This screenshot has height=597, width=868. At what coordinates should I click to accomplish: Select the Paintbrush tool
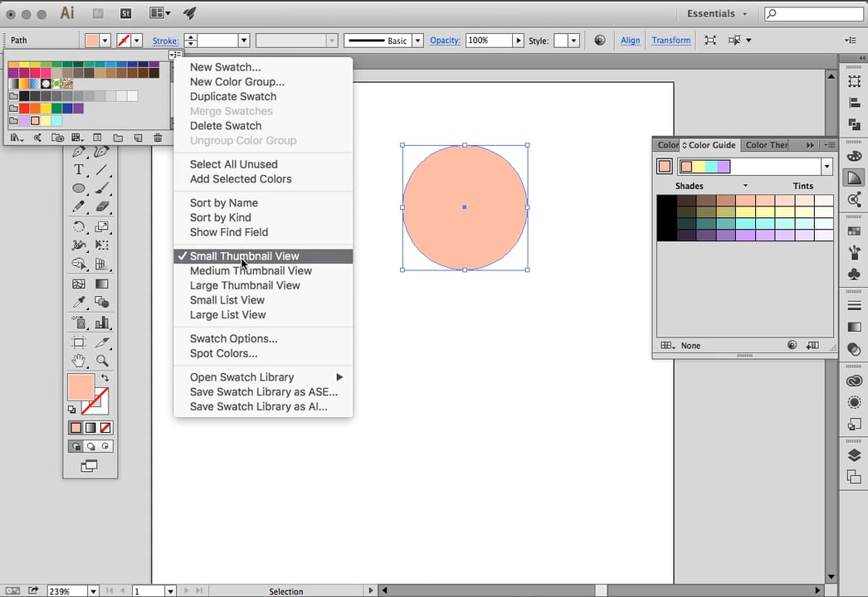click(x=101, y=188)
